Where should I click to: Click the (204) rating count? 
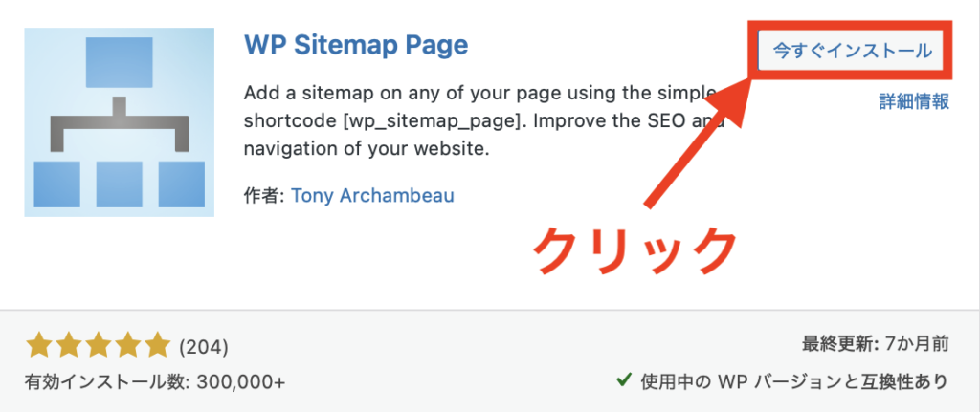(204, 346)
